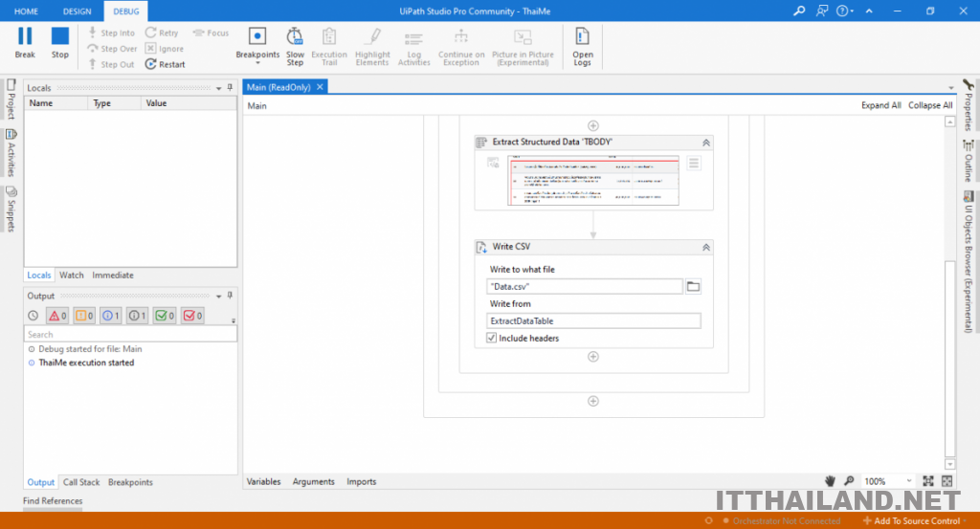Collapse the Extract Structured Data activity

(705, 143)
